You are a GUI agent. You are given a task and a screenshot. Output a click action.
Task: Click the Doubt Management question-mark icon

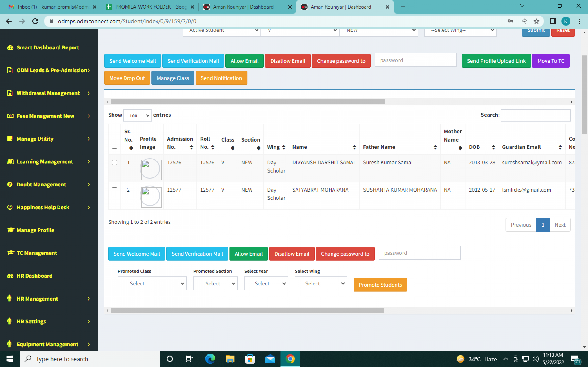tap(10, 184)
